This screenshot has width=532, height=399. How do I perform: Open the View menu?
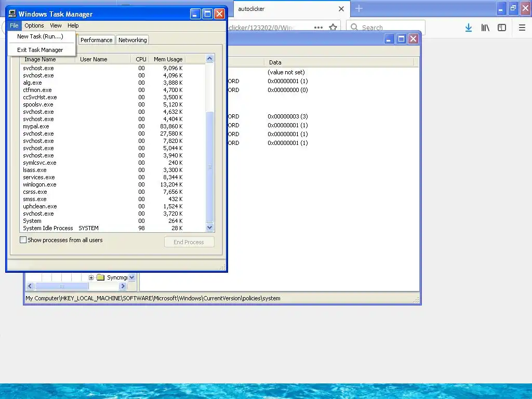pyautogui.click(x=56, y=25)
